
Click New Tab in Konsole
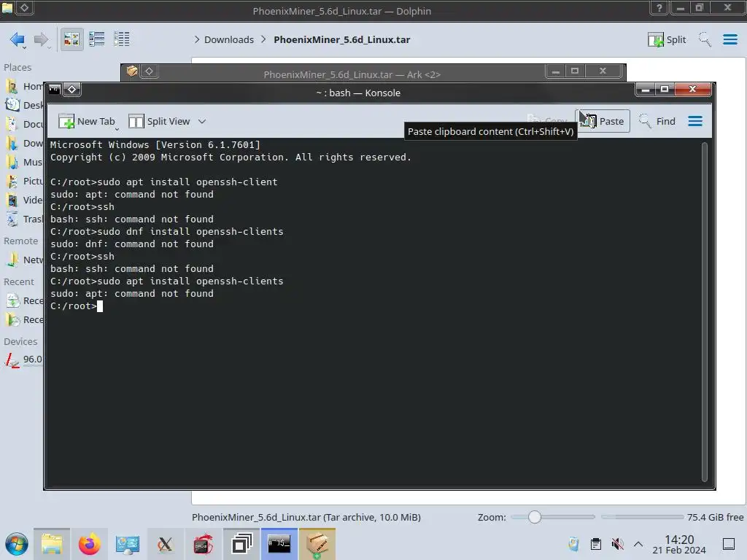coord(87,122)
